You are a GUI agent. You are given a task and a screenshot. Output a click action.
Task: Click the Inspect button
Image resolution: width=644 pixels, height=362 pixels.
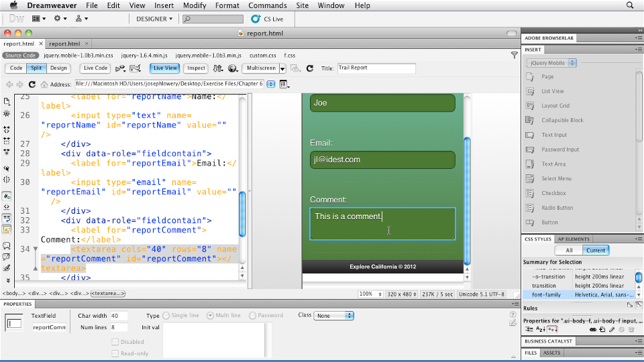coord(196,68)
